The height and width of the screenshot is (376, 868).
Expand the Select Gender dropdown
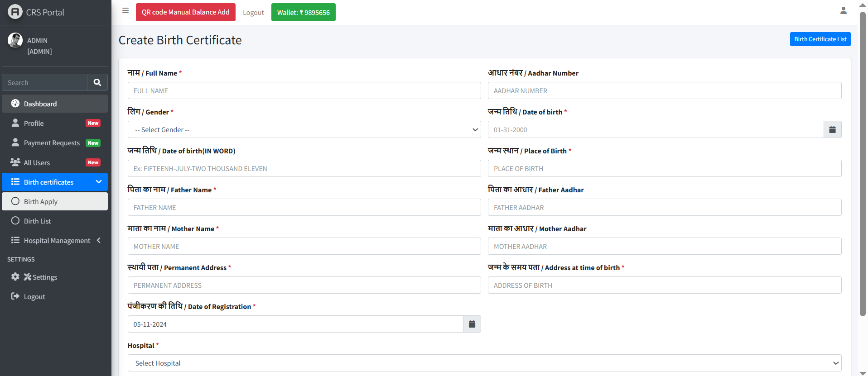(x=304, y=130)
